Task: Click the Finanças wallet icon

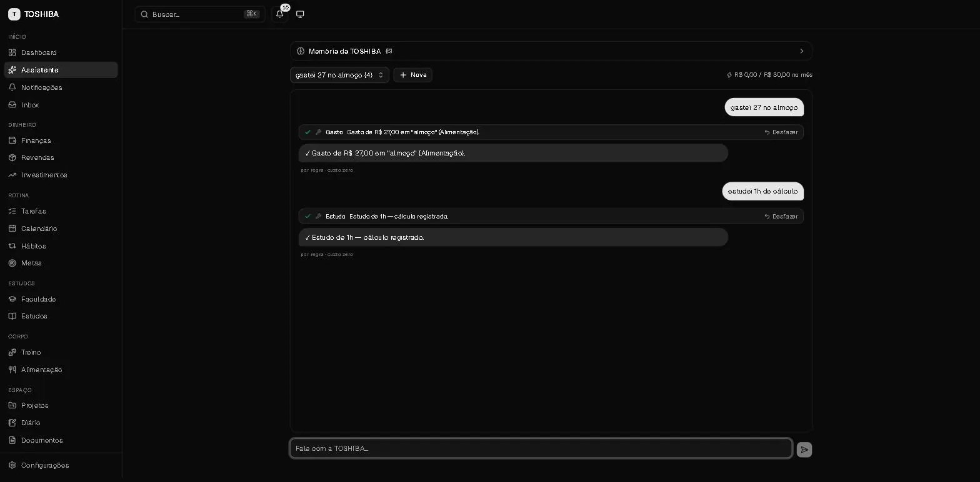Action: (12, 140)
